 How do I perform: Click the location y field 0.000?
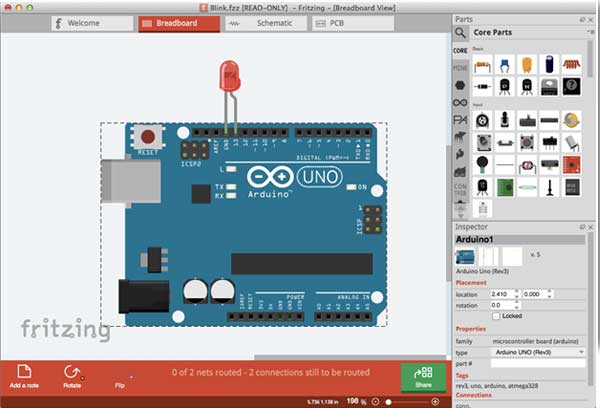tap(535, 294)
